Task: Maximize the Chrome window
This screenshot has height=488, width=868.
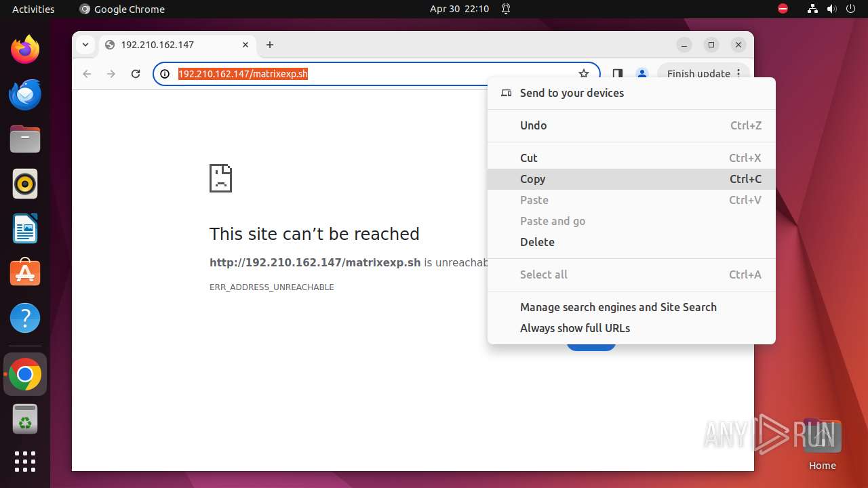Action: pos(711,45)
